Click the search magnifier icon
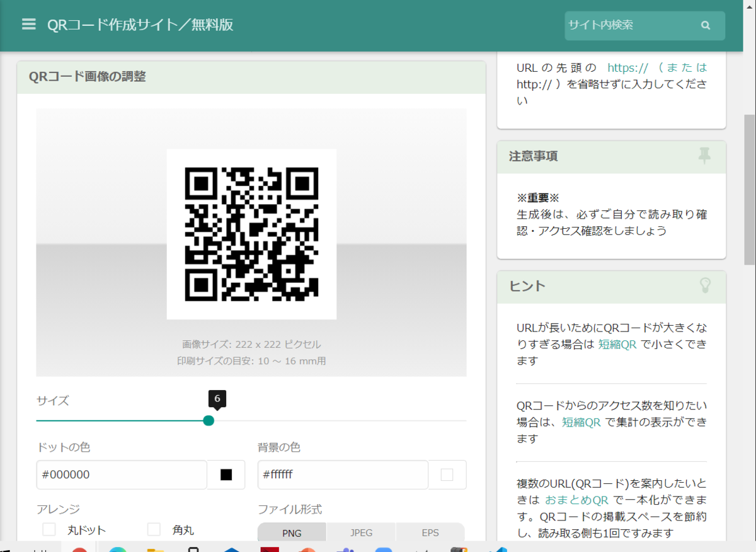The height and width of the screenshot is (552, 756). (x=706, y=25)
